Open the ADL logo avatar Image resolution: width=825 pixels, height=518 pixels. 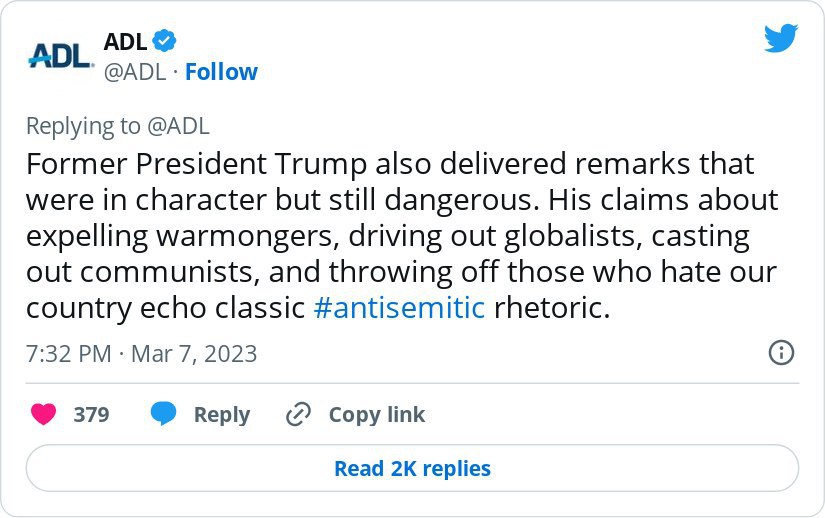coord(60,55)
